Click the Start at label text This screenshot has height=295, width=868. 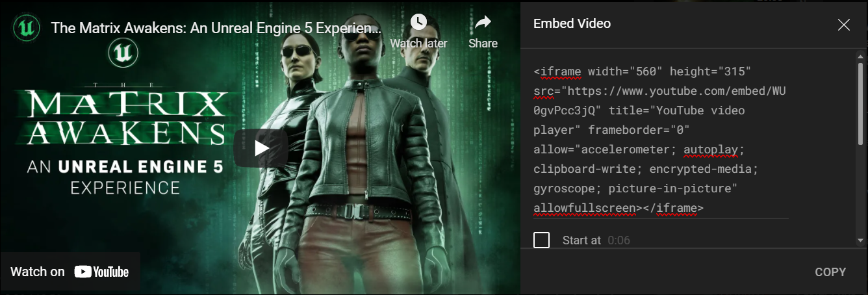click(581, 240)
